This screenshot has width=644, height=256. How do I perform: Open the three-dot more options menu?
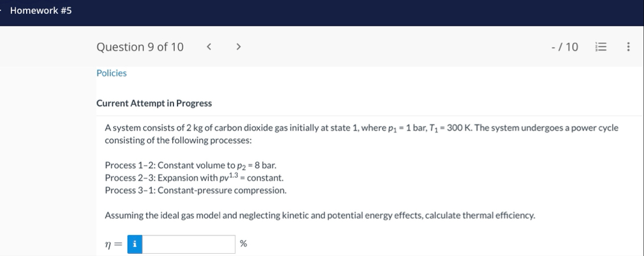pyautogui.click(x=628, y=47)
